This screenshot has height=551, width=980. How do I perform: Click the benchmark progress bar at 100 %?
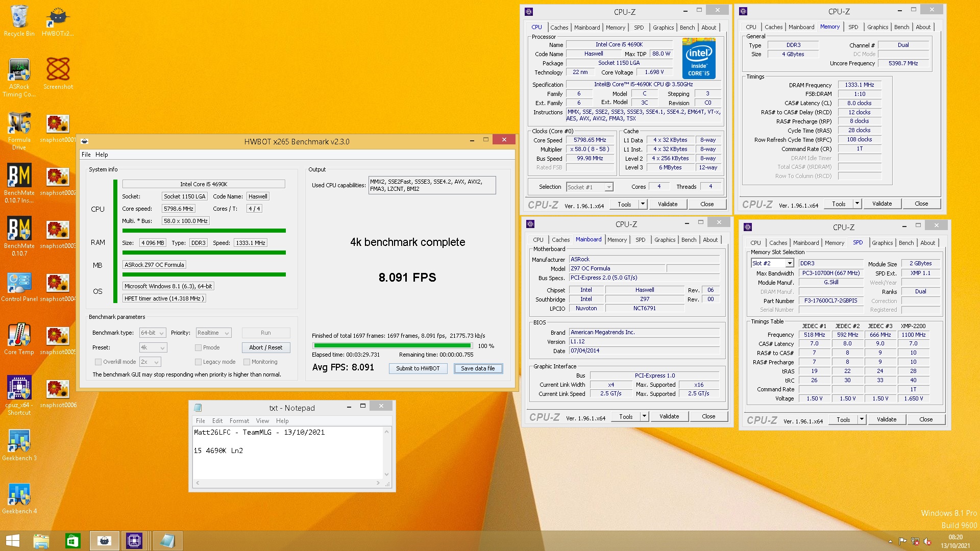coord(393,346)
